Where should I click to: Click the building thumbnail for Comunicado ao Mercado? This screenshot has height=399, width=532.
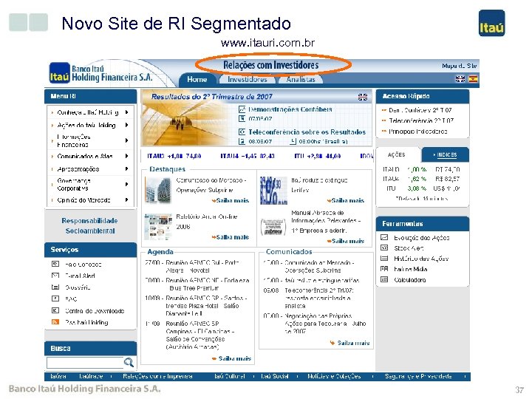pyautogui.click(x=157, y=190)
